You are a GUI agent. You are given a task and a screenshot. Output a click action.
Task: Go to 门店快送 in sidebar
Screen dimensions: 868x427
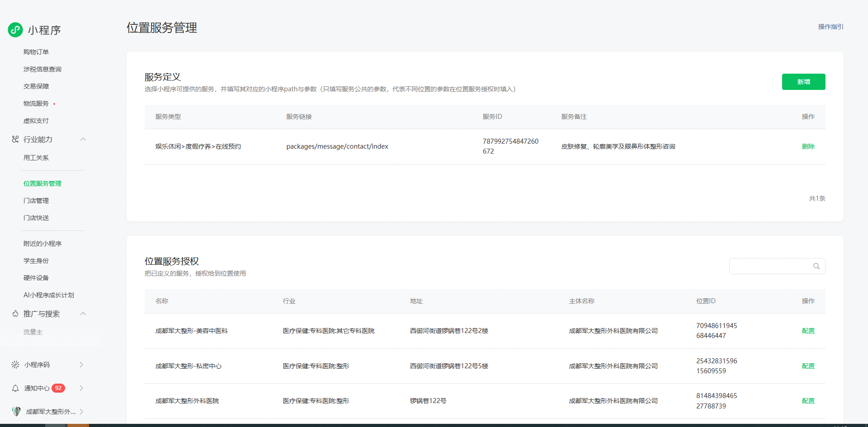coord(36,218)
